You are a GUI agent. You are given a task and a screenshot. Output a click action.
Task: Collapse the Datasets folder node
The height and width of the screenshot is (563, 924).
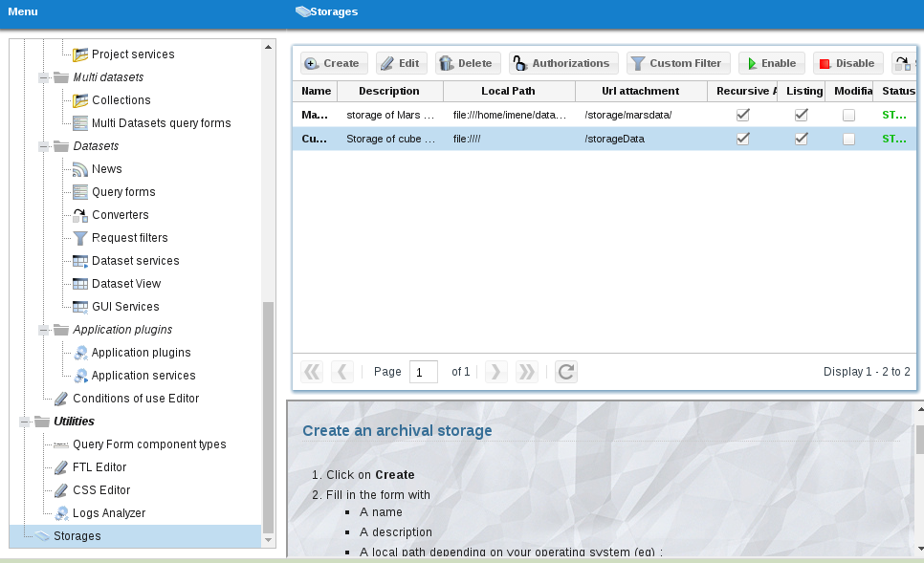point(44,146)
